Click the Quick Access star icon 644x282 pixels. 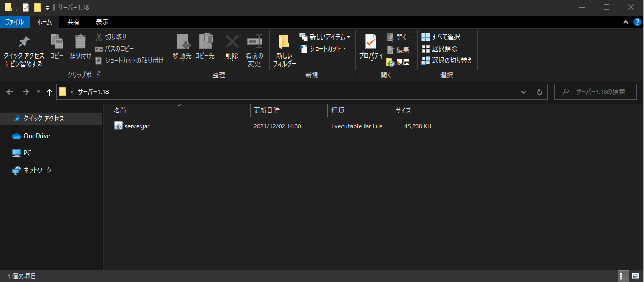tap(17, 119)
